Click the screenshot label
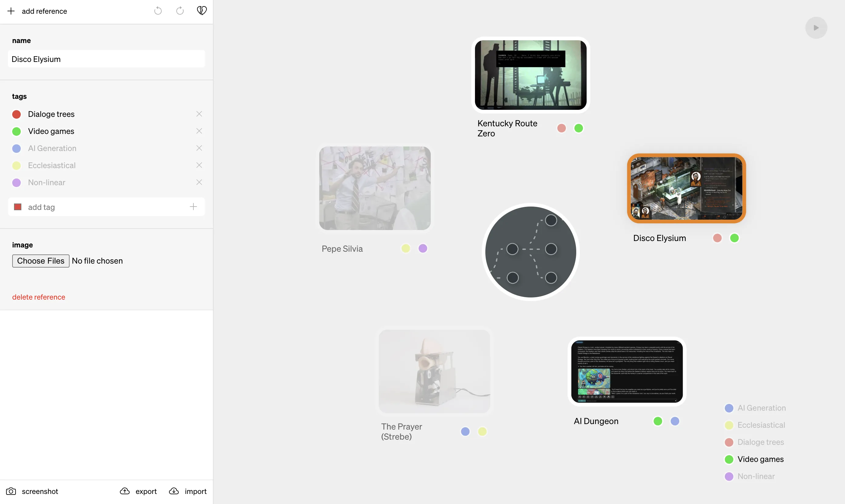The height and width of the screenshot is (504, 845). click(x=40, y=491)
